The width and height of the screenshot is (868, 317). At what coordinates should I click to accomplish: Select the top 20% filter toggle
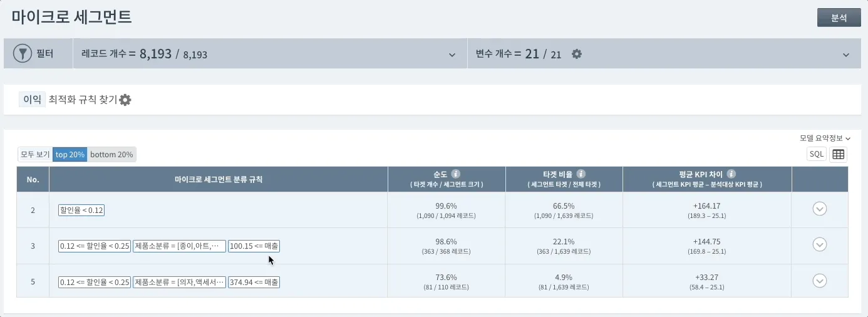70,154
